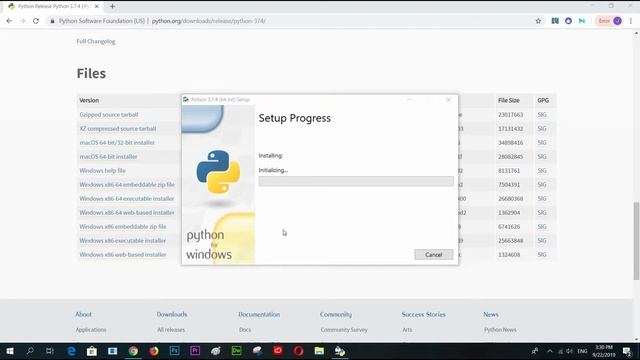
Task: Download Windows x86 web-based installer
Action: click(123, 255)
